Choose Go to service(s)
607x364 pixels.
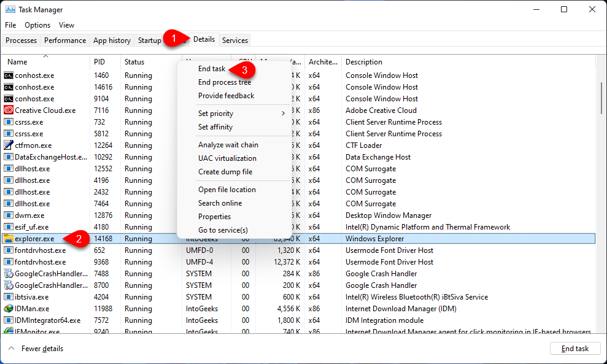pyautogui.click(x=223, y=230)
